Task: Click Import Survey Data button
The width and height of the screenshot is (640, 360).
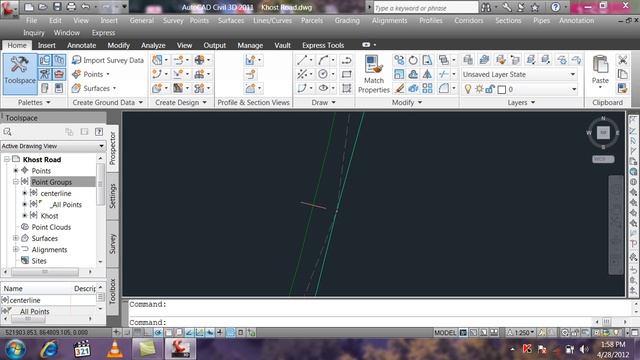Action: [108, 60]
